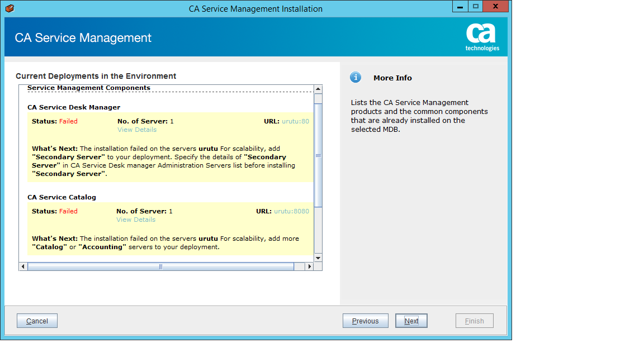
Task: Click the Previous button
Action: 365,321
